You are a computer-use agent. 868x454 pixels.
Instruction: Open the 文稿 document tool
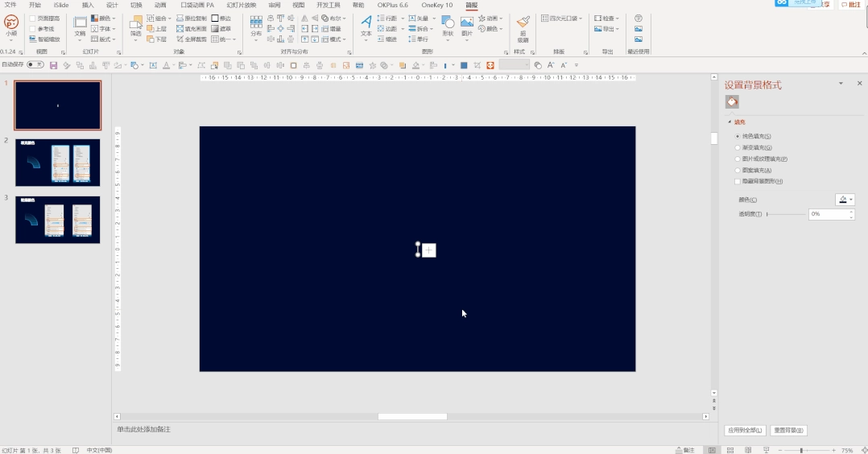tap(80, 27)
